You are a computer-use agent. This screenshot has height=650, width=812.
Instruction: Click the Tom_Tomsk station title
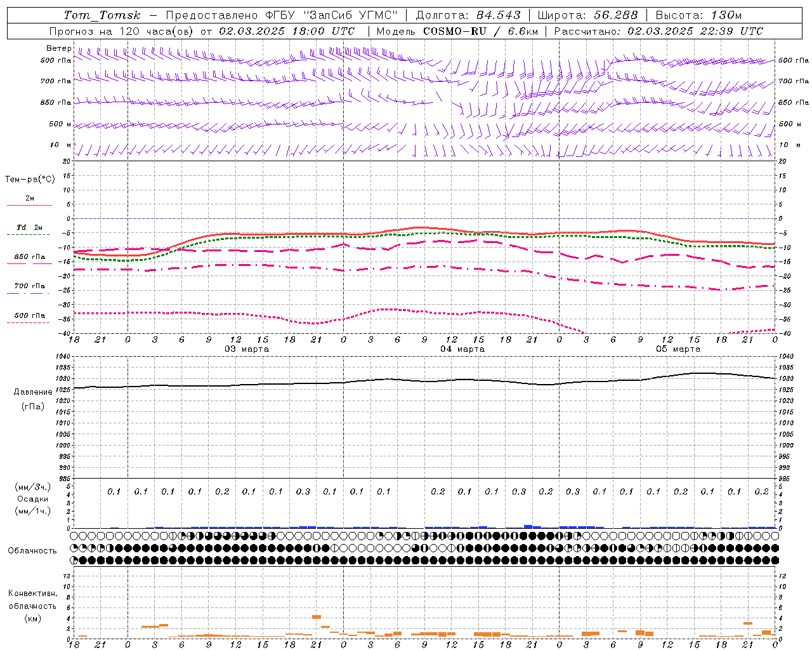pos(101,15)
